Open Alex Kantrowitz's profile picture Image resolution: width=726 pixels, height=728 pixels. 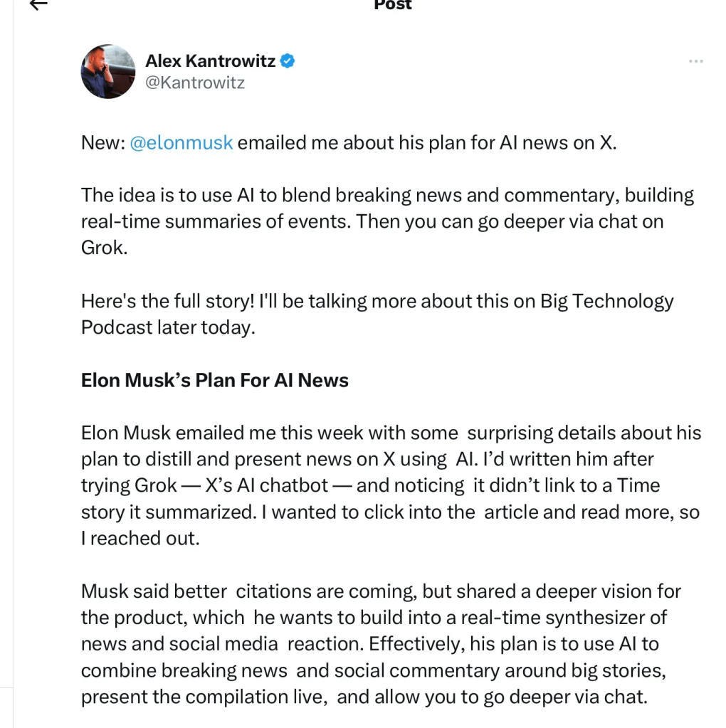tap(108, 71)
